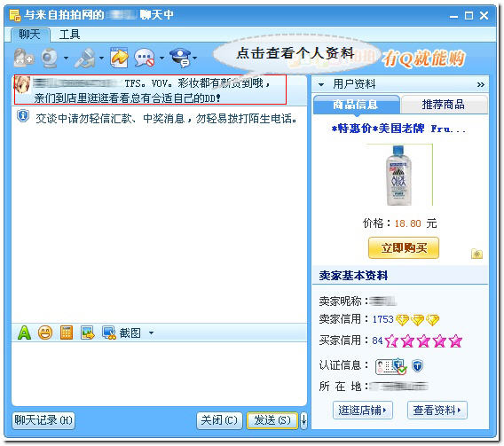Select the 推荐商品 tab

click(x=444, y=105)
